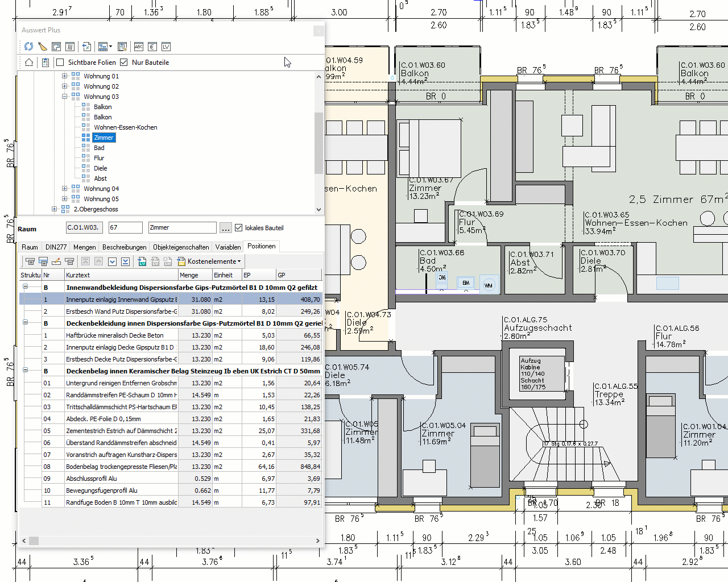
Task: Open the Beschreibungen tab
Action: pos(125,247)
